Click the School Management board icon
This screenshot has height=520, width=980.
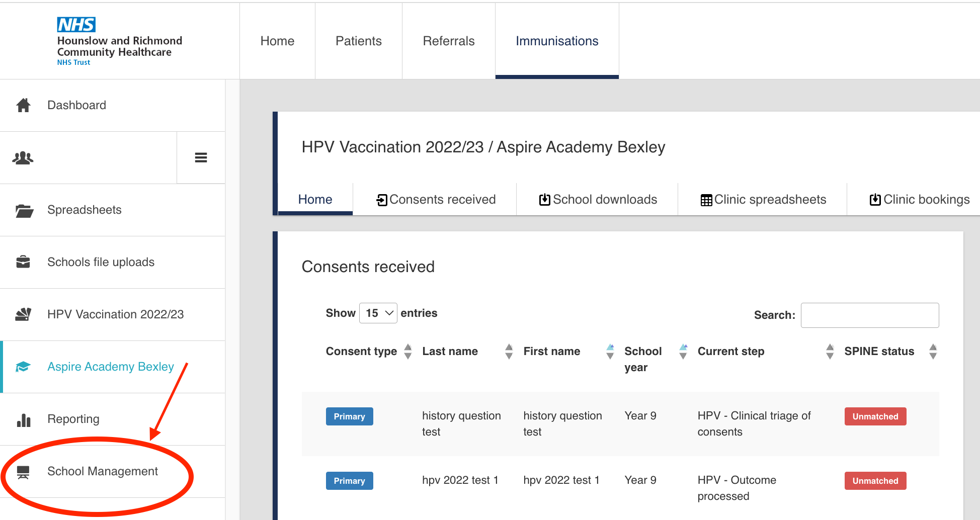click(x=23, y=472)
